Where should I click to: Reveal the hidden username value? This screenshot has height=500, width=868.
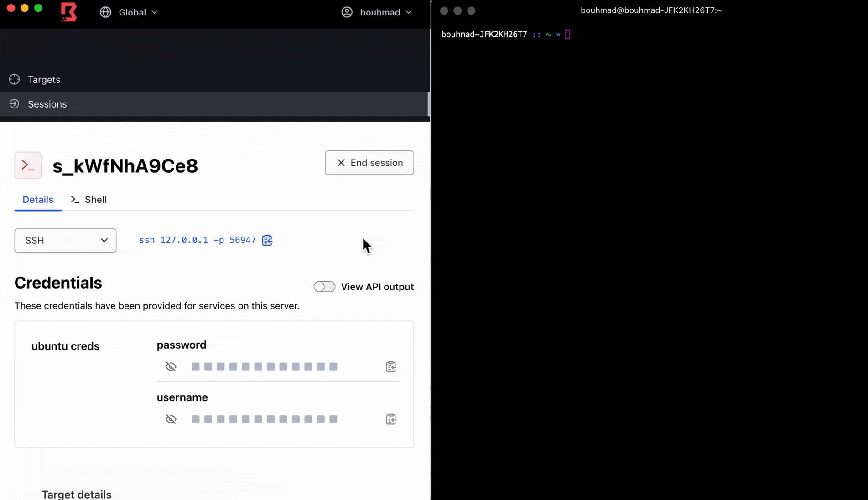(171, 419)
